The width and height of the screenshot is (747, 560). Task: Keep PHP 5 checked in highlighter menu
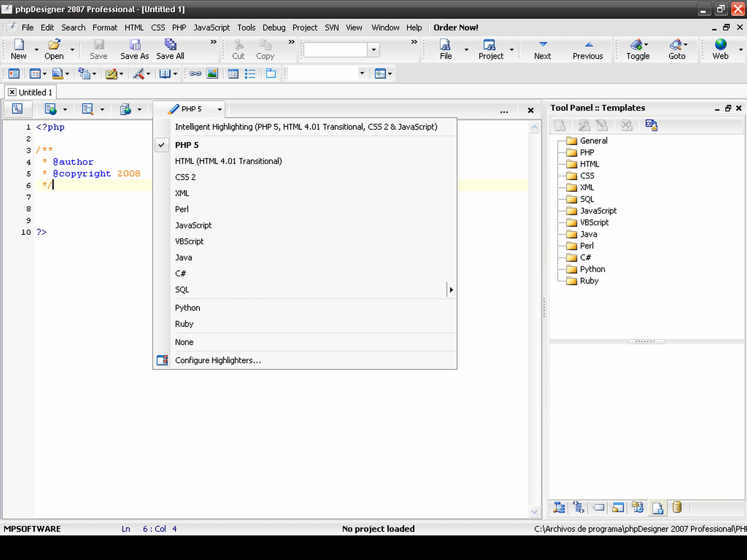coord(187,144)
